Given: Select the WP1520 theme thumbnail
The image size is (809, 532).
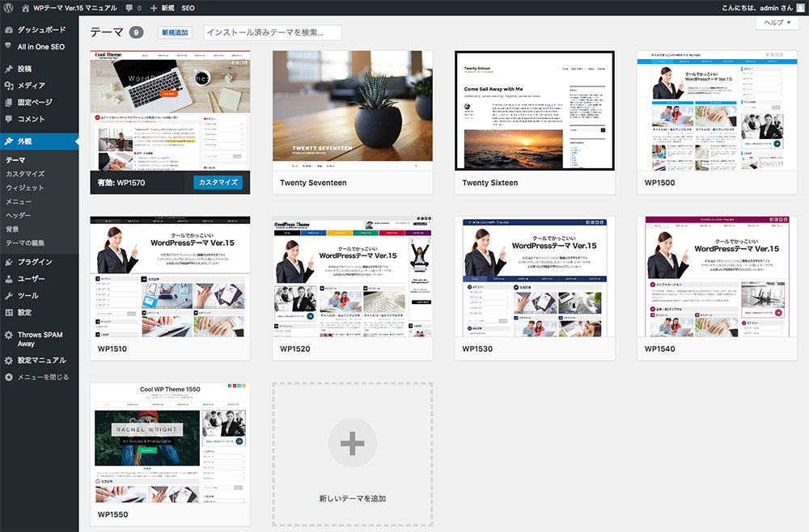Looking at the screenshot, I should click(353, 277).
